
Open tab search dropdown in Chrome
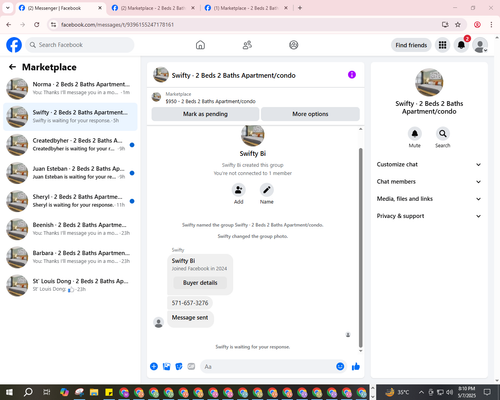click(x=7, y=8)
